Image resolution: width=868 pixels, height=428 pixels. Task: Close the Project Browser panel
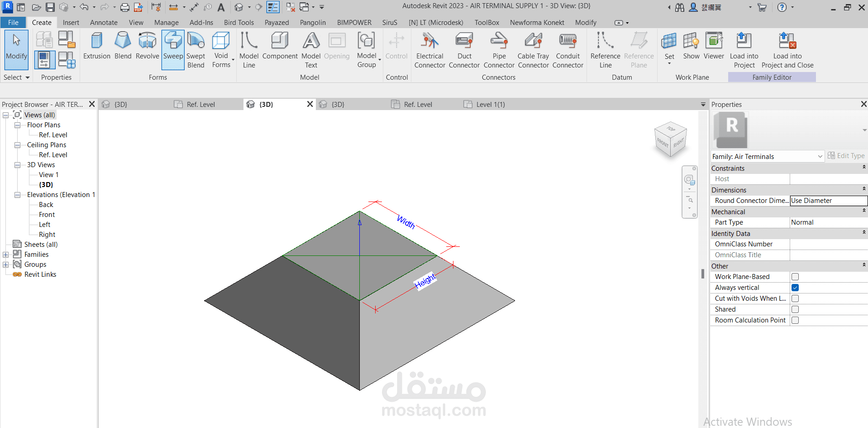pyautogui.click(x=92, y=104)
